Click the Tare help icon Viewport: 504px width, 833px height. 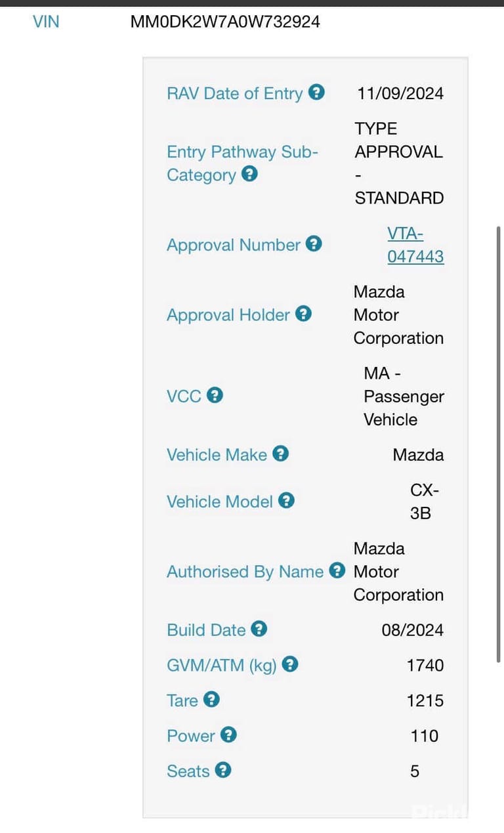[211, 700]
